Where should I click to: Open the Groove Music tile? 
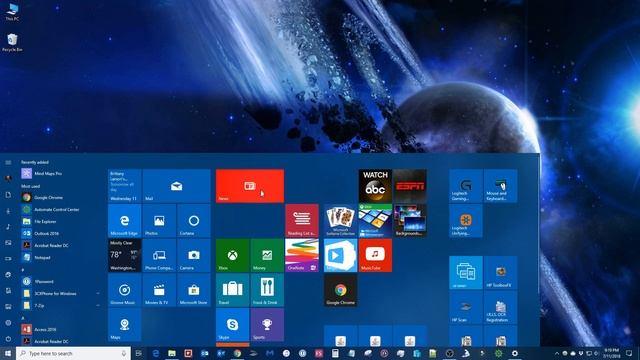click(x=124, y=290)
